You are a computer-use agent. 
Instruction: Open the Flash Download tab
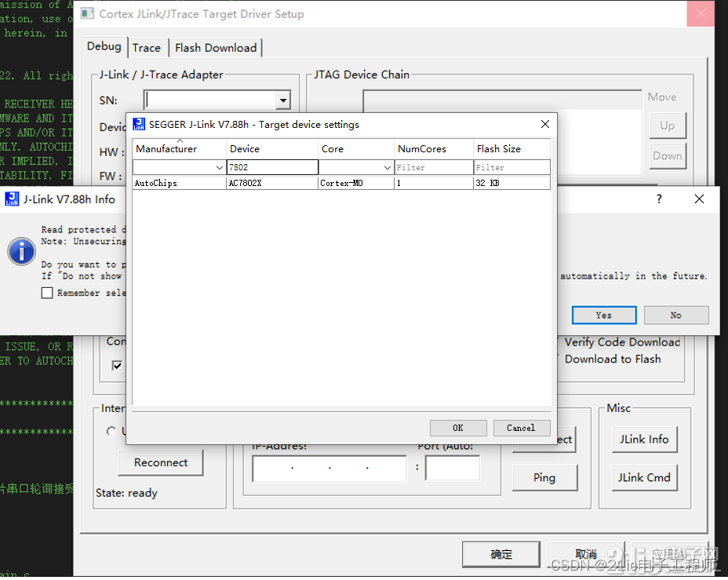tap(216, 48)
